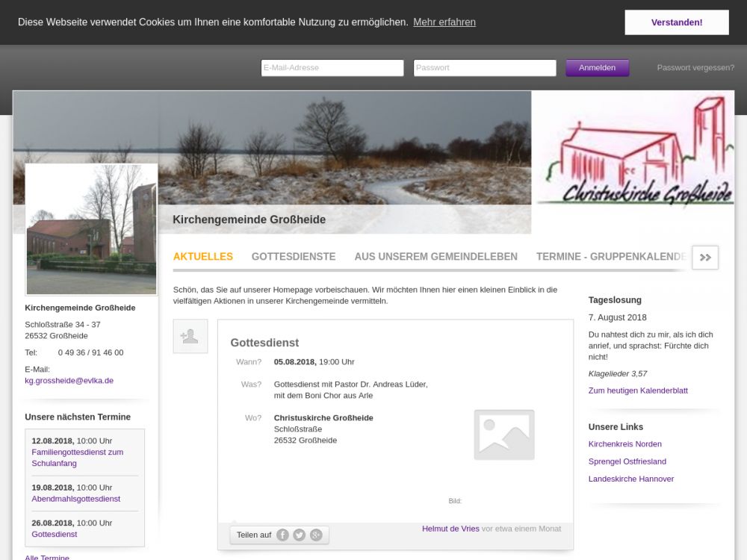The height and width of the screenshot is (560, 747).
Task: Open the event image placeholder
Action: tap(504, 435)
